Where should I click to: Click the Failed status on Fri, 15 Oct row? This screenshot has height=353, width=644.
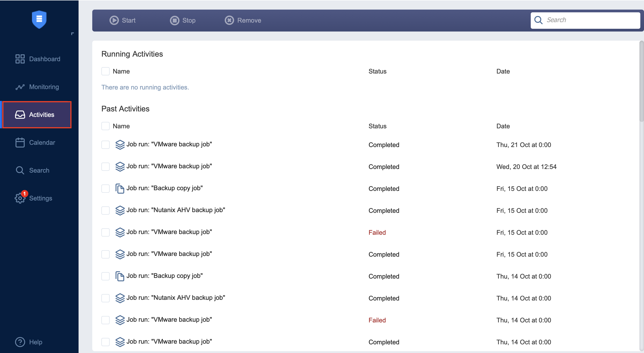coord(377,232)
